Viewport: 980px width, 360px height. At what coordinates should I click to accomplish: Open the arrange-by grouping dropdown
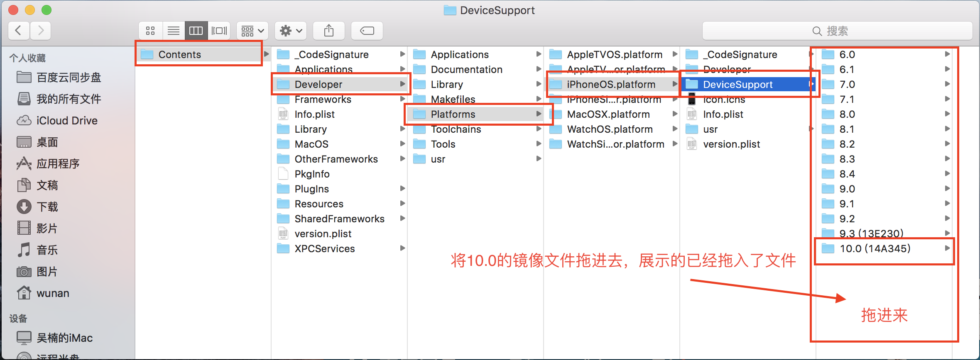click(x=252, y=31)
